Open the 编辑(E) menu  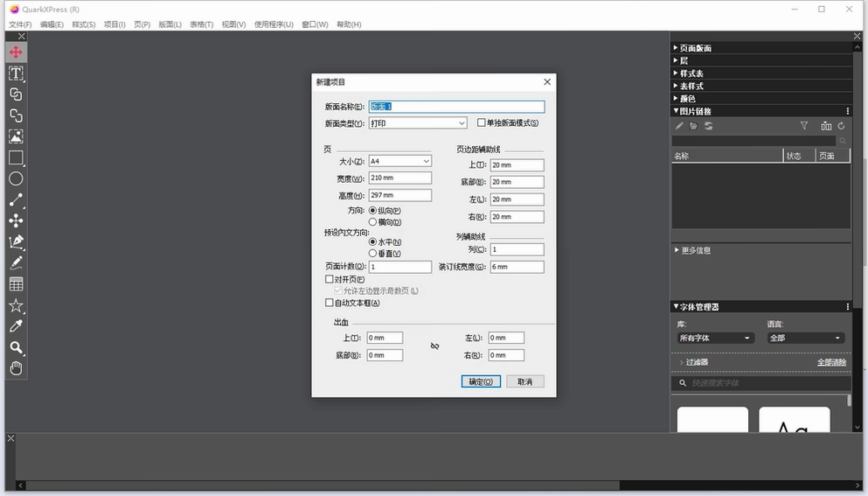[52, 24]
